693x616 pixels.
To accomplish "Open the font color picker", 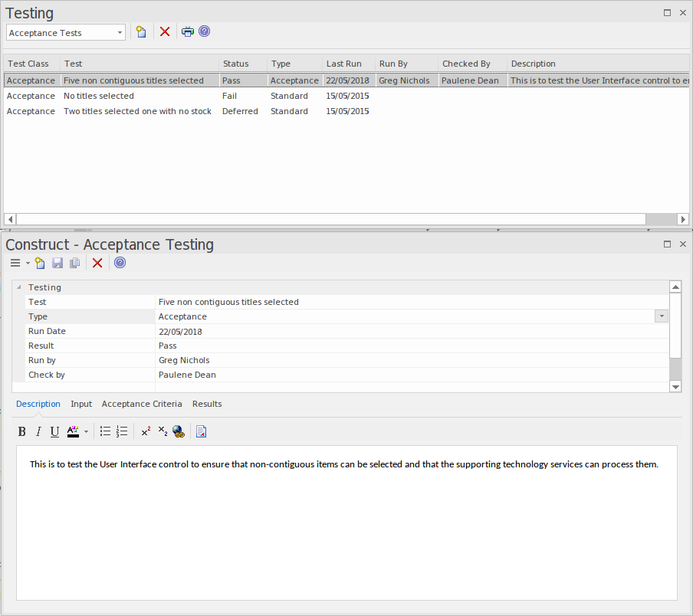I will pos(73,431).
